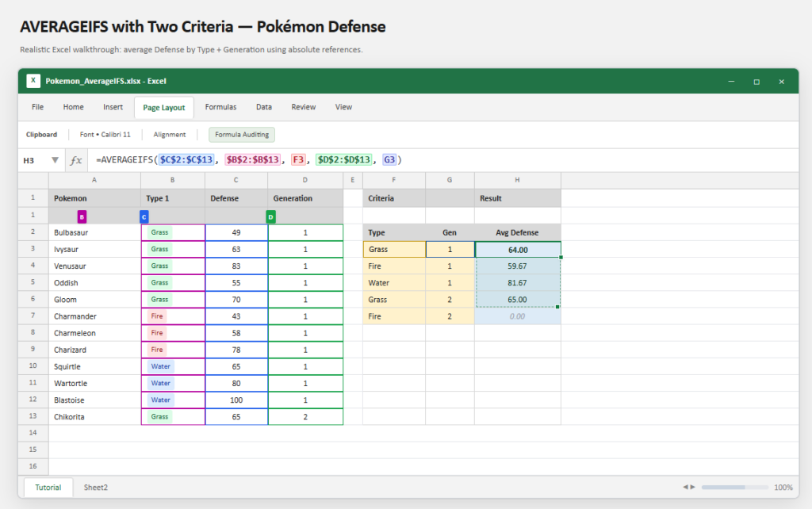
Task: Click the $C$2:$C$13 reference in formula bar
Action: pyautogui.click(x=186, y=159)
